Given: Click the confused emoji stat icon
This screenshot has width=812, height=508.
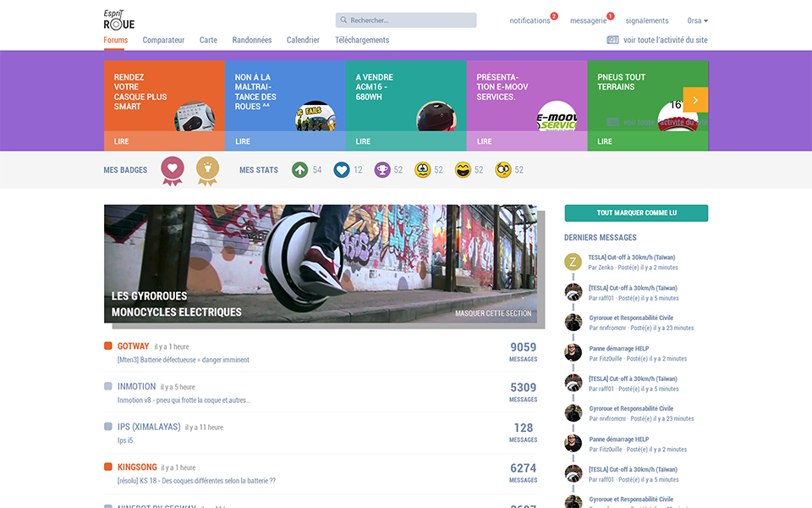Looking at the screenshot, I should click(x=502, y=170).
